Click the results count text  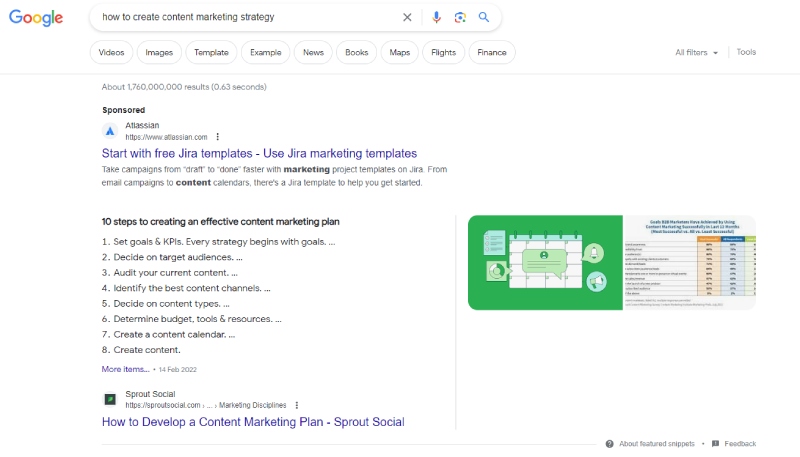click(x=184, y=87)
